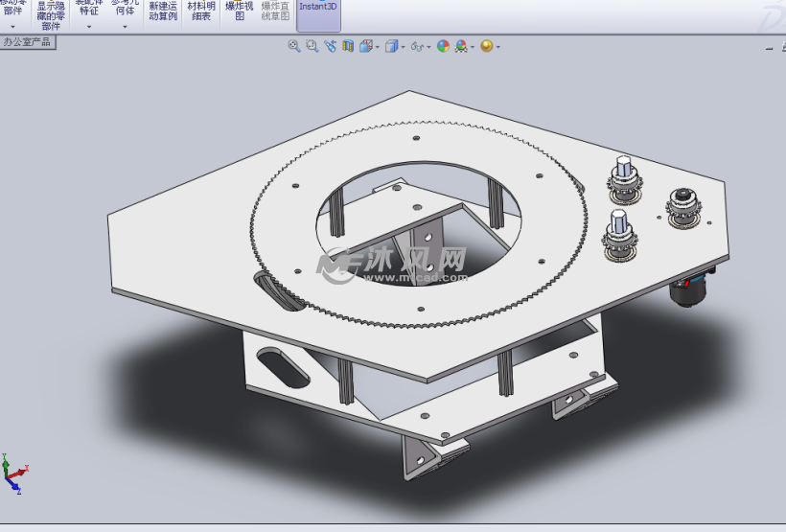Click the gold View Settings sphere icon

coord(487,46)
